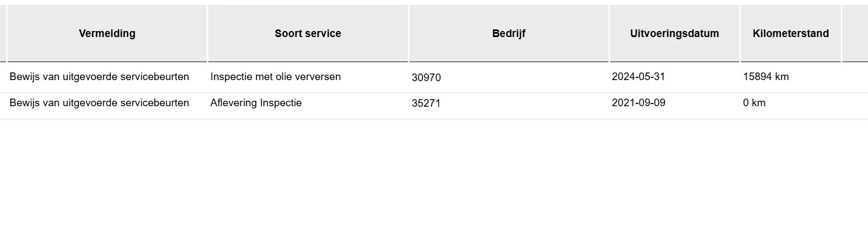This screenshot has height=250, width=868.
Task: Select the Bedrijf value 30970
Action: click(x=426, y=77)
